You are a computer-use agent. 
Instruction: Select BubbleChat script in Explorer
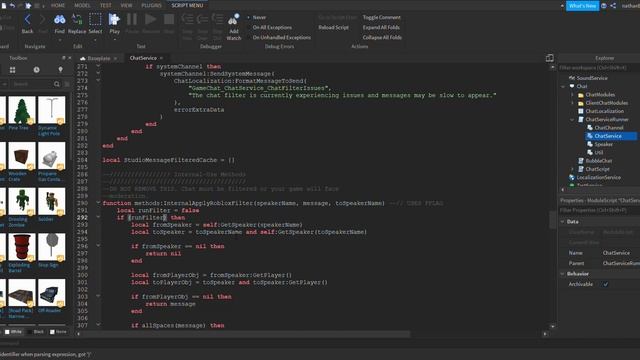point(598,161)
